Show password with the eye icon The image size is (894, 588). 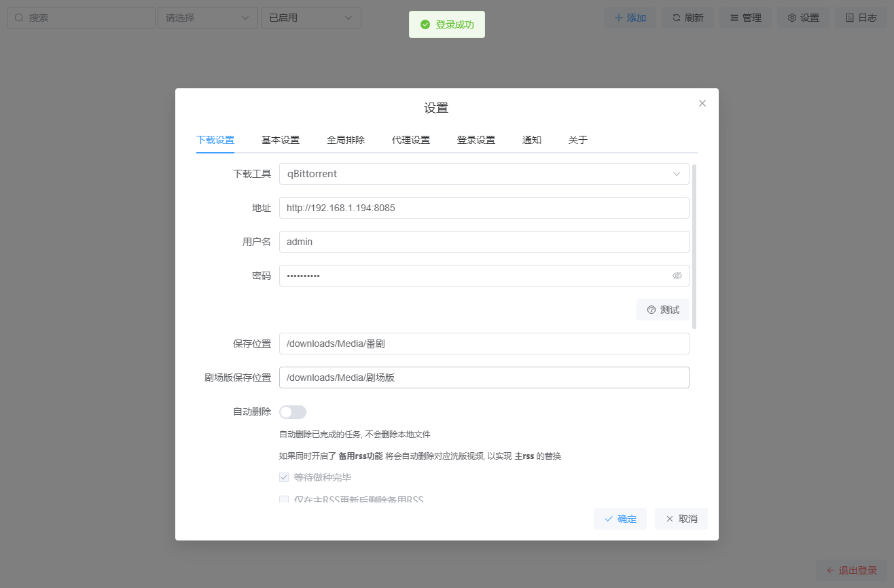pyautogui.click(x=677, y=276)
